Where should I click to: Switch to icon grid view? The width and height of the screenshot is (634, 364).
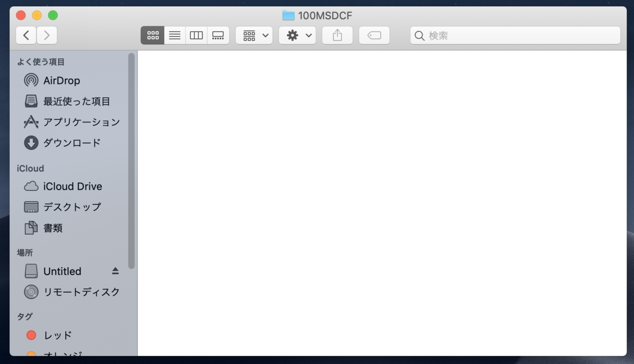[x=153, y=35]
